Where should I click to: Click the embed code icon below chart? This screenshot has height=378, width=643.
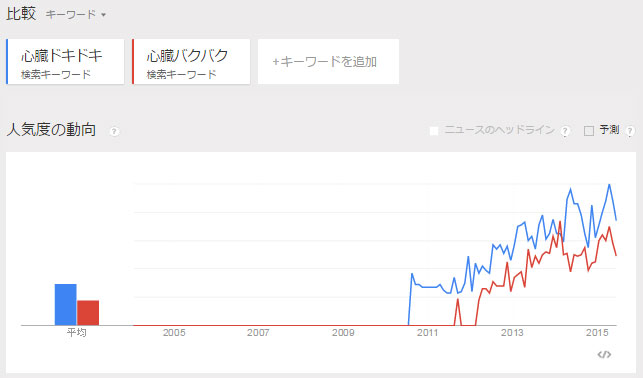pos(604,354)
